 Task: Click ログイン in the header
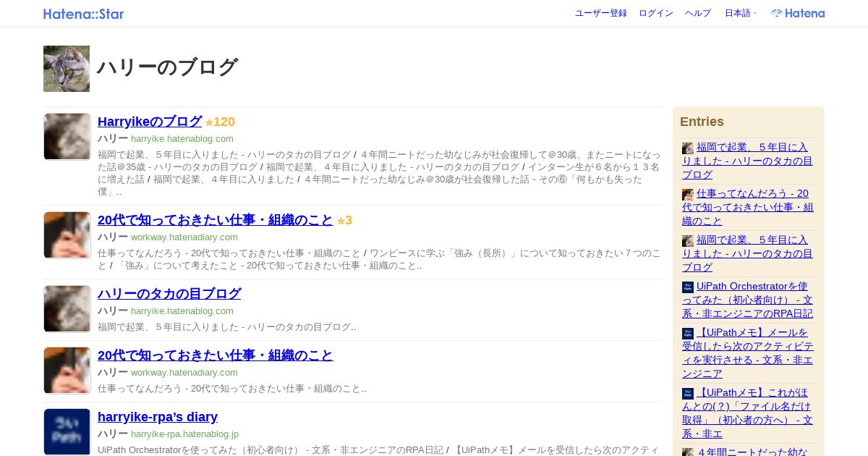tap(656, 13)
